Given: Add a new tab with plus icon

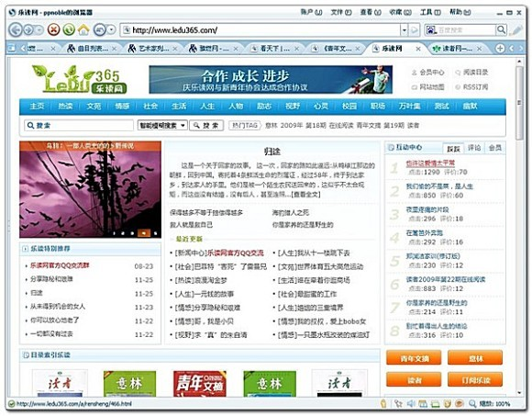Looking at the screenshot, I should [x=499, y=49].
